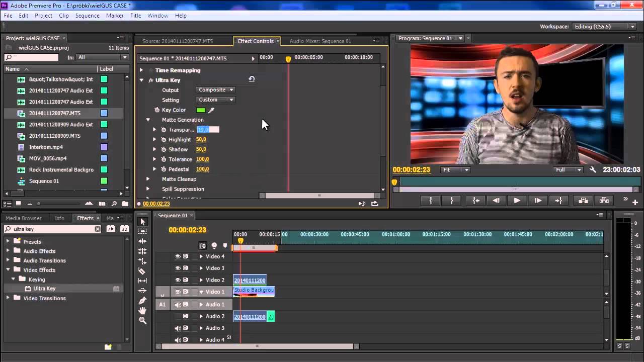Collapse Video 1 track
644x362 pixels.
pyautogui.click(x=201, y=292)
